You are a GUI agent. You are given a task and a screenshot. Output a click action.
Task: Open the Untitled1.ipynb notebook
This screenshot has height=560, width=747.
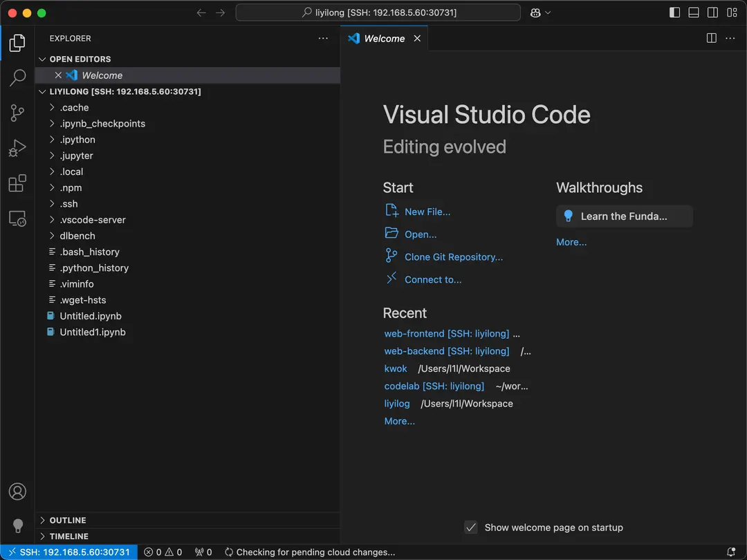187,332
